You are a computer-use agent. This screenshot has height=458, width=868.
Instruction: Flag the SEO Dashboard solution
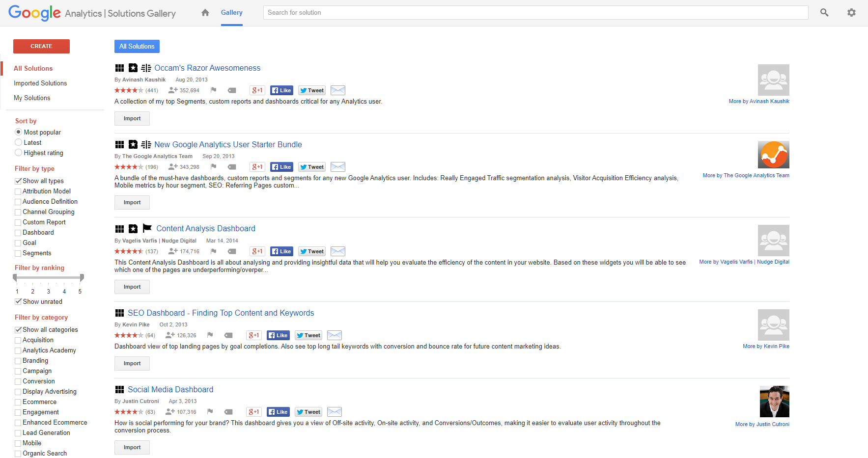click(210, 335)
